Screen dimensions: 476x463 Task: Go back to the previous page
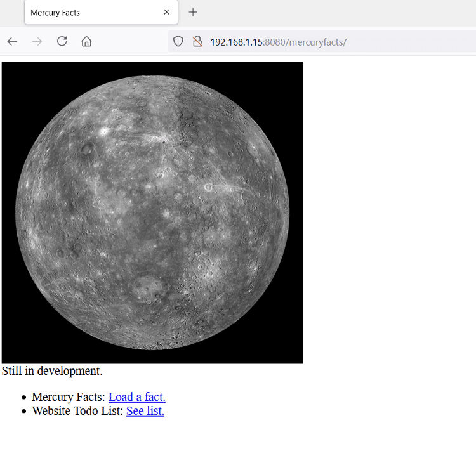(x=12, y=42)
